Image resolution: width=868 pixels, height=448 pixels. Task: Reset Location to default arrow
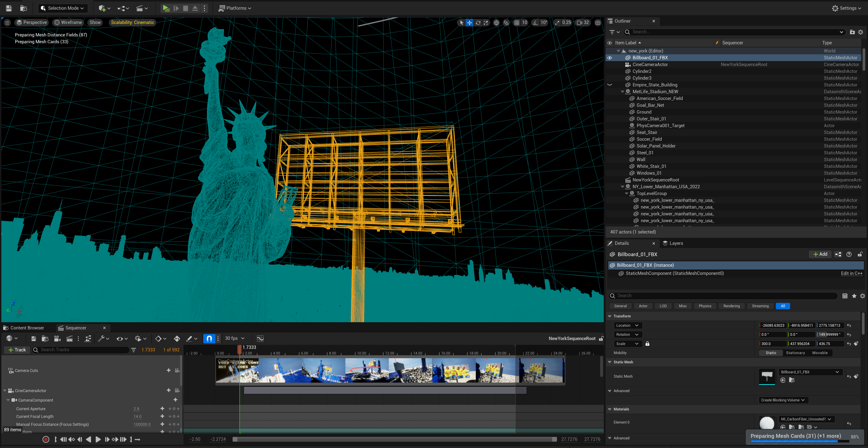(849, 326)
